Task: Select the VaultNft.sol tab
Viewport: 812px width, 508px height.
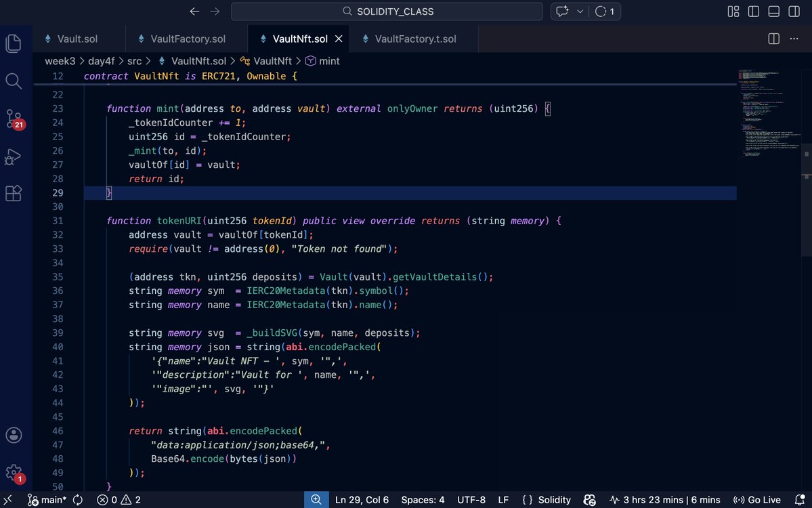Action: pyautogui.click(x=300, y=39)
